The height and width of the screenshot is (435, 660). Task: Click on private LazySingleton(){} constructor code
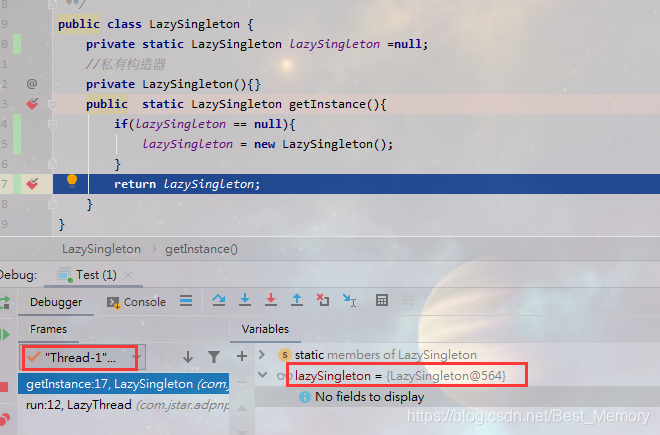(x=173, y=84)
